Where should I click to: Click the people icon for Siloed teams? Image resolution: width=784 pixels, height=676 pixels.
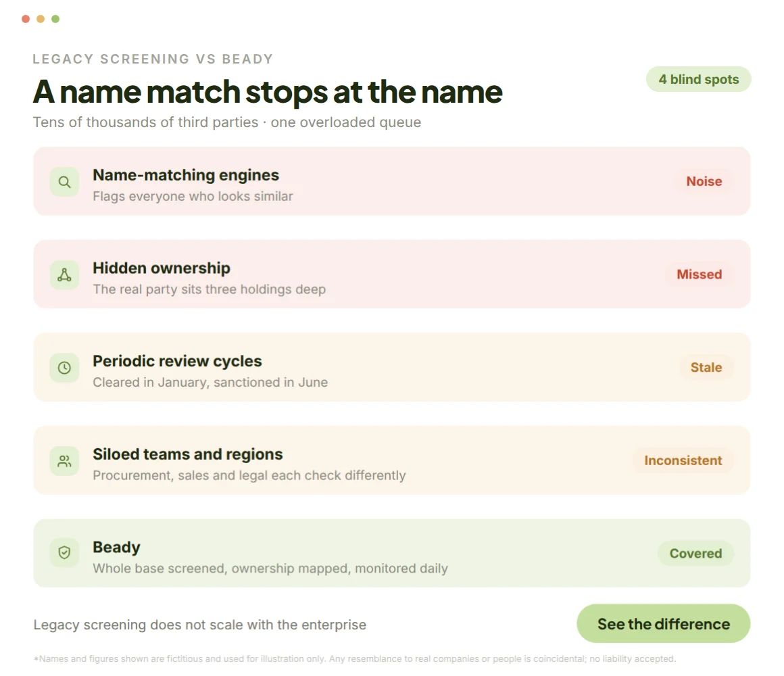(64, 461)
